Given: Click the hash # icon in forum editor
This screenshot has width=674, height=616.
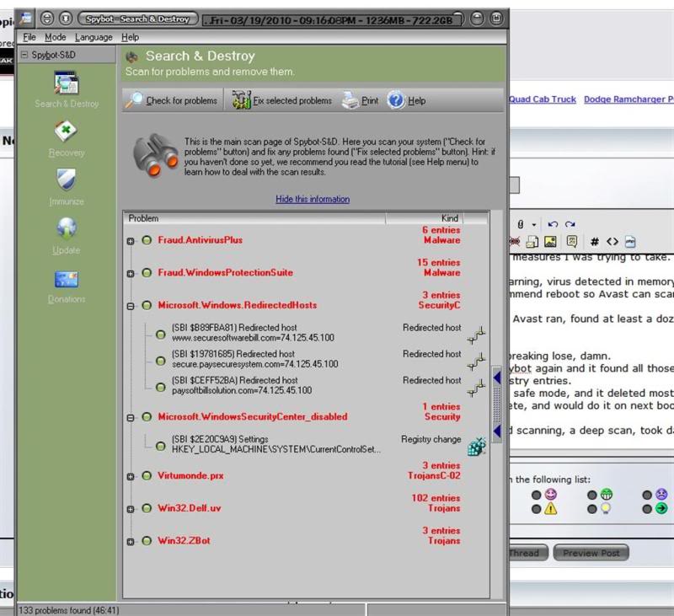Looking at the screenshot, I should click(x=595, y=242).
